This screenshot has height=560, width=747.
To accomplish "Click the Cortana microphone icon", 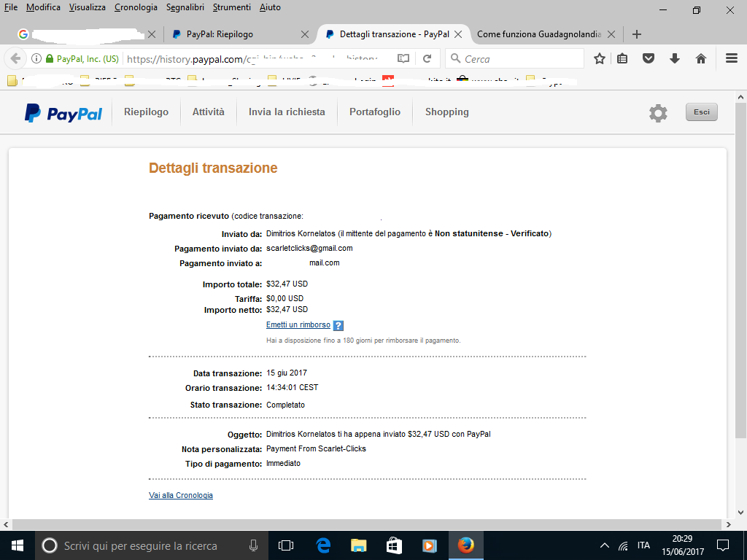I will click(x=253, y=545).
